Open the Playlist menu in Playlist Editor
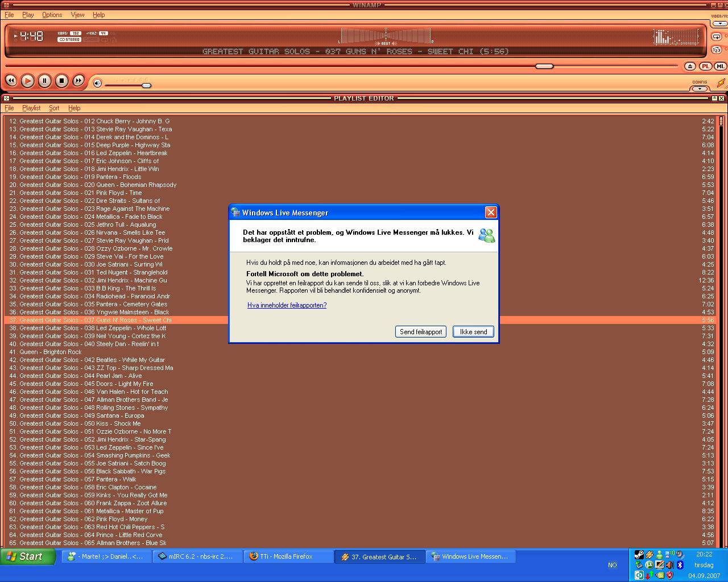 coord(31,108)
